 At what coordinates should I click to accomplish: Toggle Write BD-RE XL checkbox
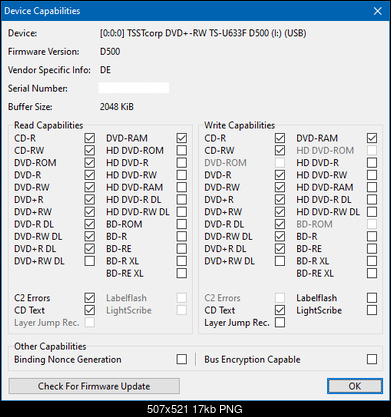[372, 273]
